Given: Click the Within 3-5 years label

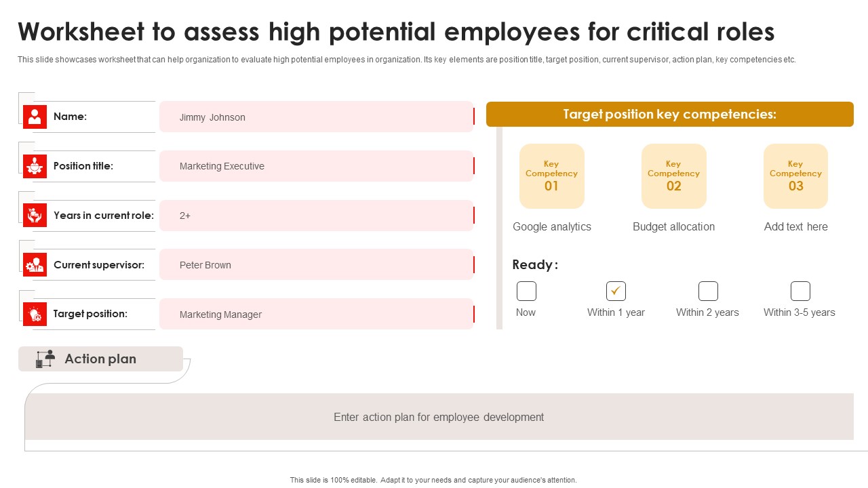Looking at the screenshot, I should click(x=800, y=312).
